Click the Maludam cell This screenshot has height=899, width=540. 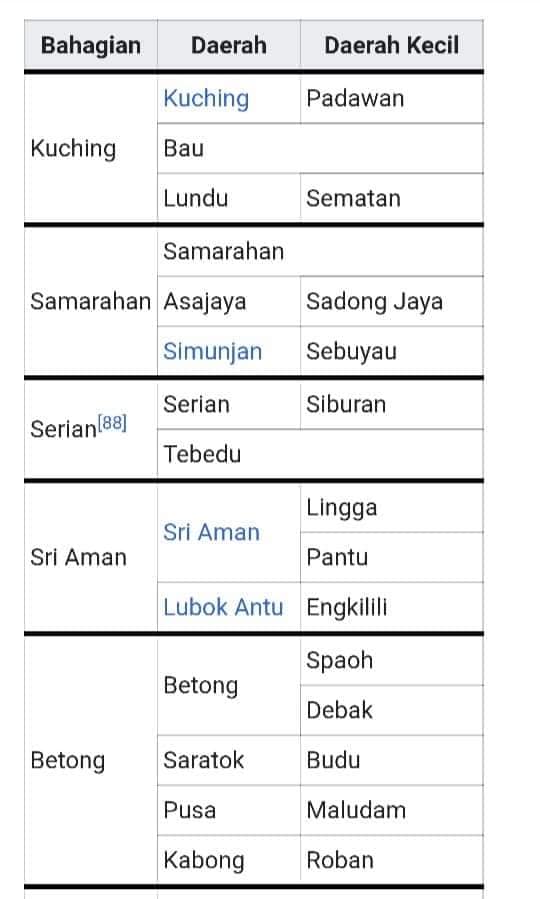[x=392, y=810]
